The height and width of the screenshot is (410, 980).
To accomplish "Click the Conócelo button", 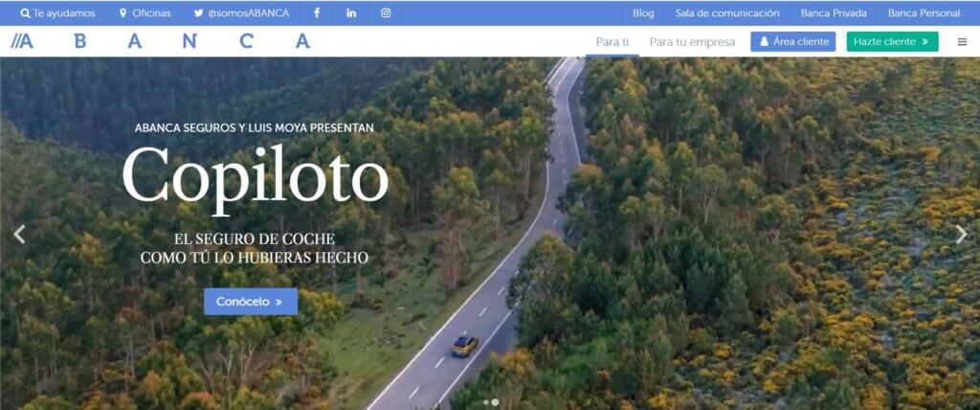I will pyautogui.click(x=251, y=302).
